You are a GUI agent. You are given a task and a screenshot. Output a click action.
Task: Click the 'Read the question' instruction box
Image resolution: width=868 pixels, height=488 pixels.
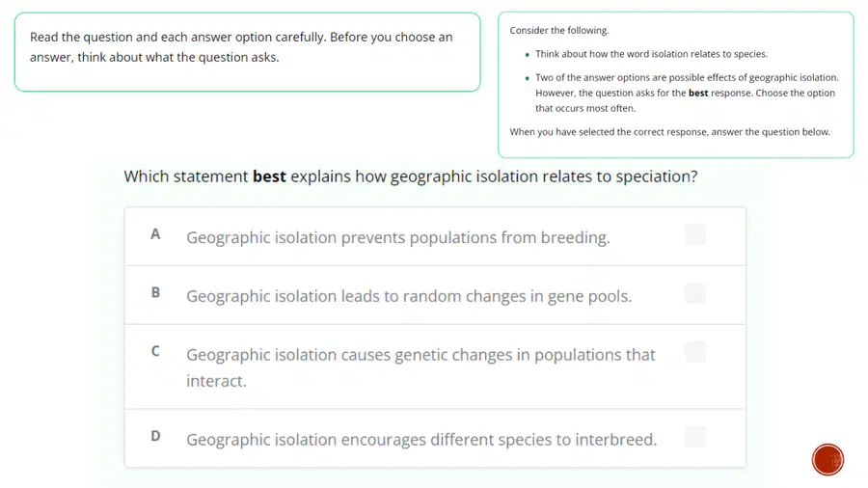(248, 52)
